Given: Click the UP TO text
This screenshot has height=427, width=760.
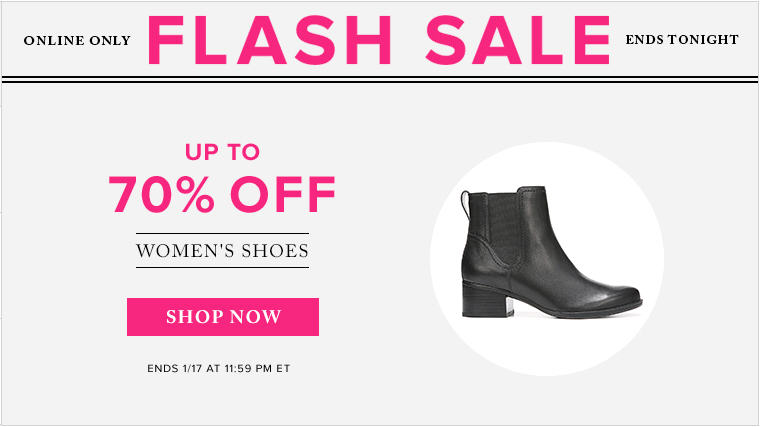Looking at the screenshot, I should coord(222,152).
